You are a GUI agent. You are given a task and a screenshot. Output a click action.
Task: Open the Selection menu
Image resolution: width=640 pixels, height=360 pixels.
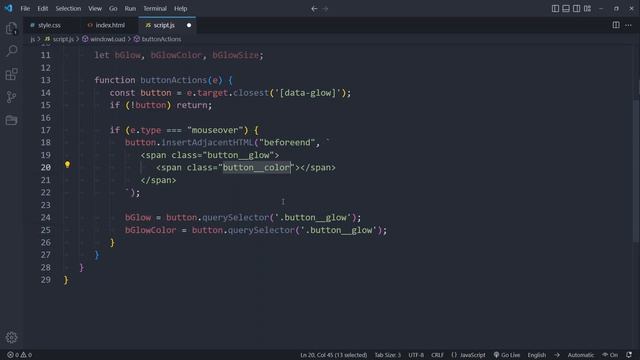coord(68,9)
